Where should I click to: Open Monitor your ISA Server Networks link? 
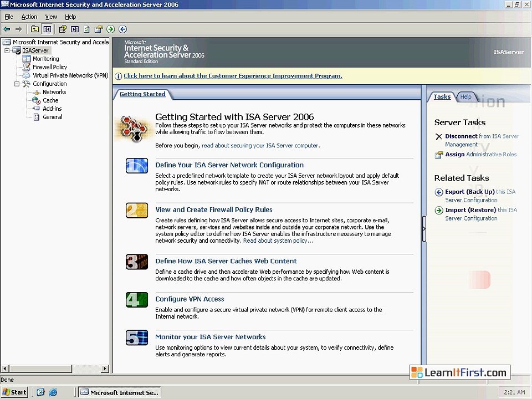tap(211, 337)
